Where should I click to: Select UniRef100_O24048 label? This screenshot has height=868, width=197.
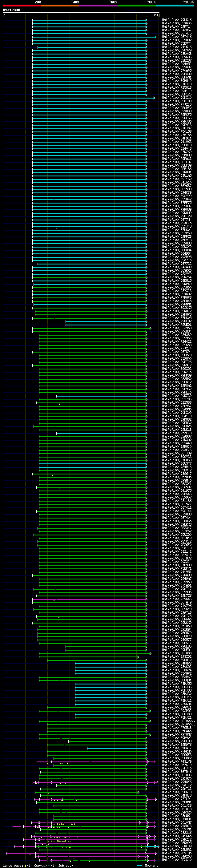click(x=177, y=149)
